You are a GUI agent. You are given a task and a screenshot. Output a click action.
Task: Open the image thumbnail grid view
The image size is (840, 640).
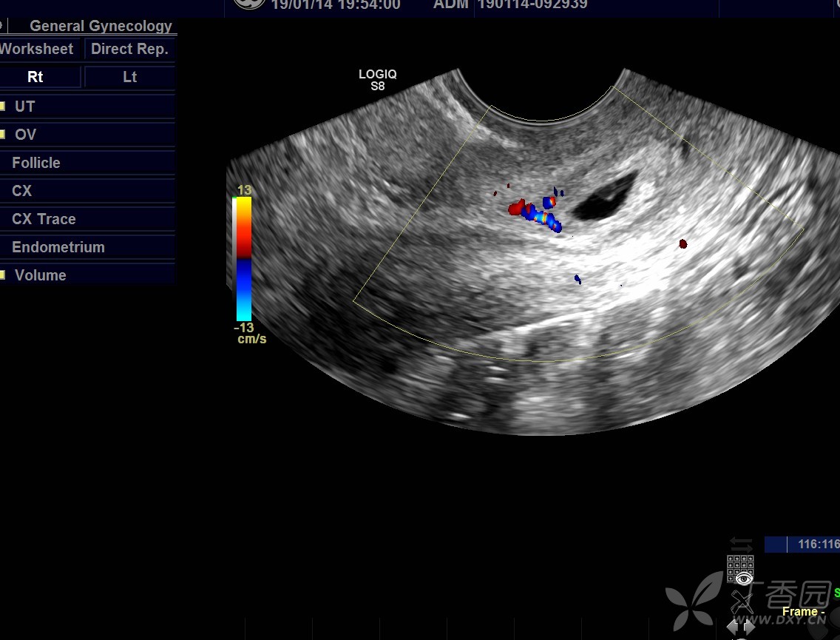coord(740,564)
